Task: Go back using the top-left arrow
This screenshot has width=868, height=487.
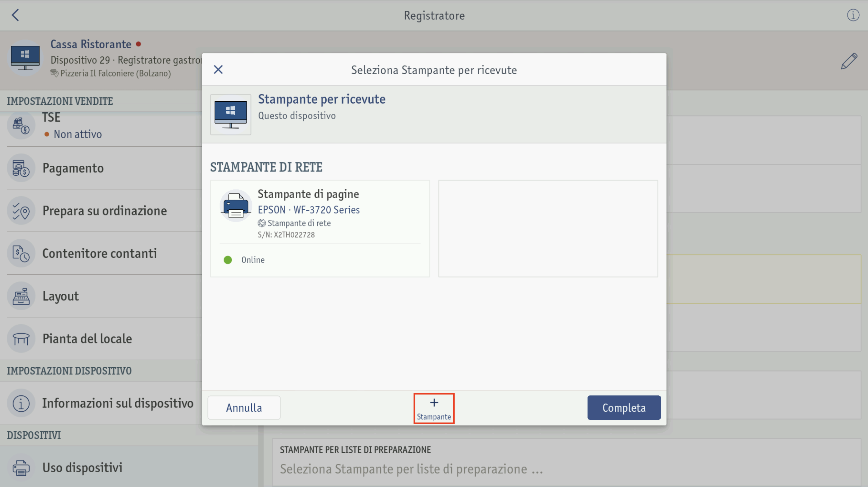Action: (x=15, y=15)
